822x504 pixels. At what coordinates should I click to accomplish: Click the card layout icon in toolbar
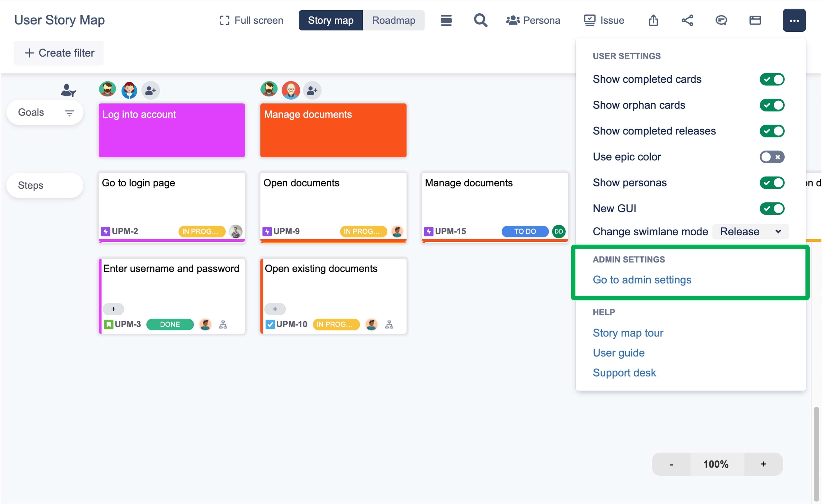click(755, 20)
